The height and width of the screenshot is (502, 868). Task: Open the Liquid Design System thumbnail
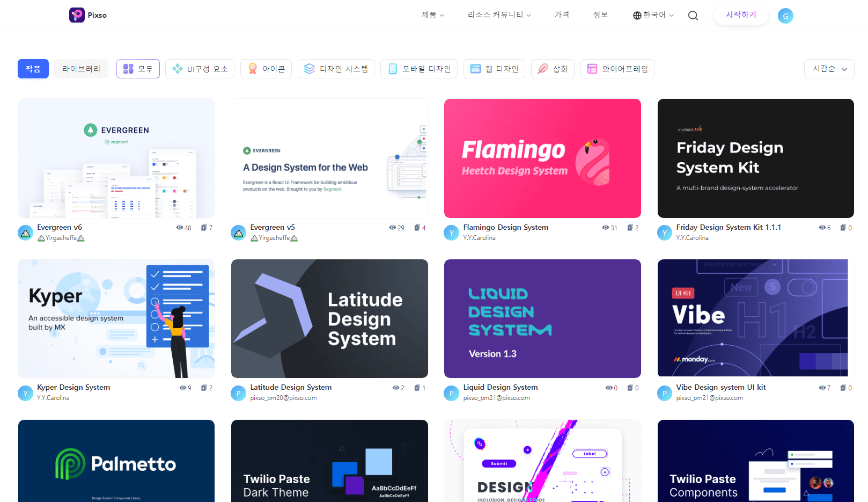542,319
